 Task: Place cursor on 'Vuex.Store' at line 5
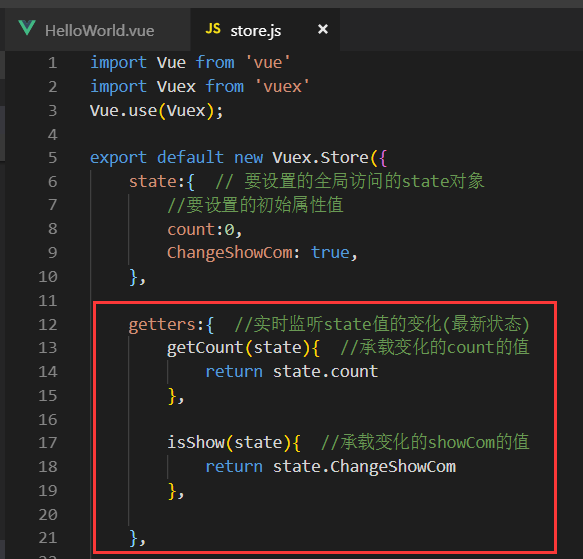320,158
